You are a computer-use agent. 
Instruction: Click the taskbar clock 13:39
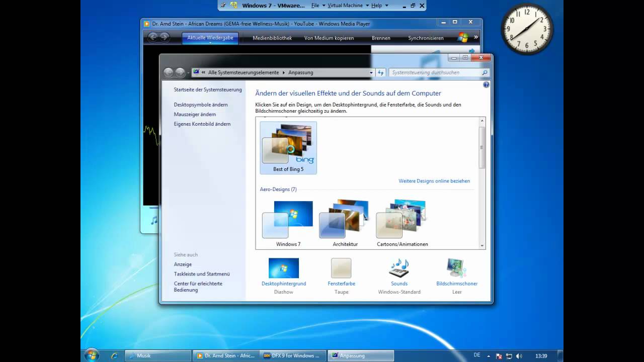click(x=541, y=356)
